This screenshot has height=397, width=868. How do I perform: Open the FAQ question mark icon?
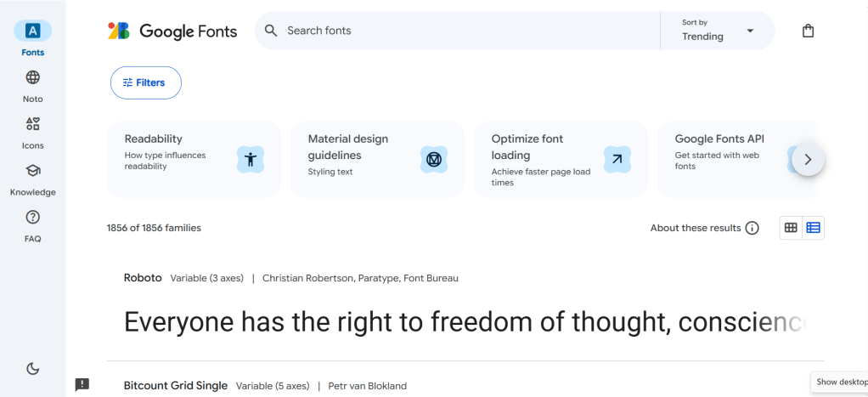click(33, 218)
